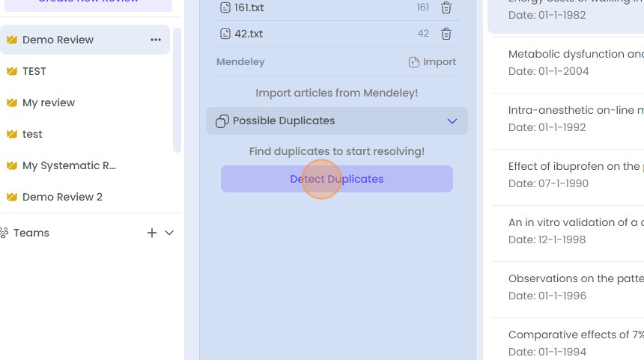
Task: Collapse the Possible Duplicates section
Action: 452,121
